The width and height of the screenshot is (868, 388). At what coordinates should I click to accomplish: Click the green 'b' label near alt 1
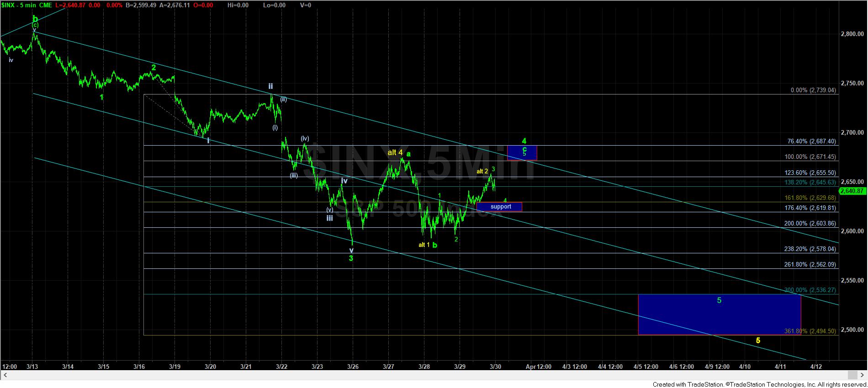pos(435,245)
